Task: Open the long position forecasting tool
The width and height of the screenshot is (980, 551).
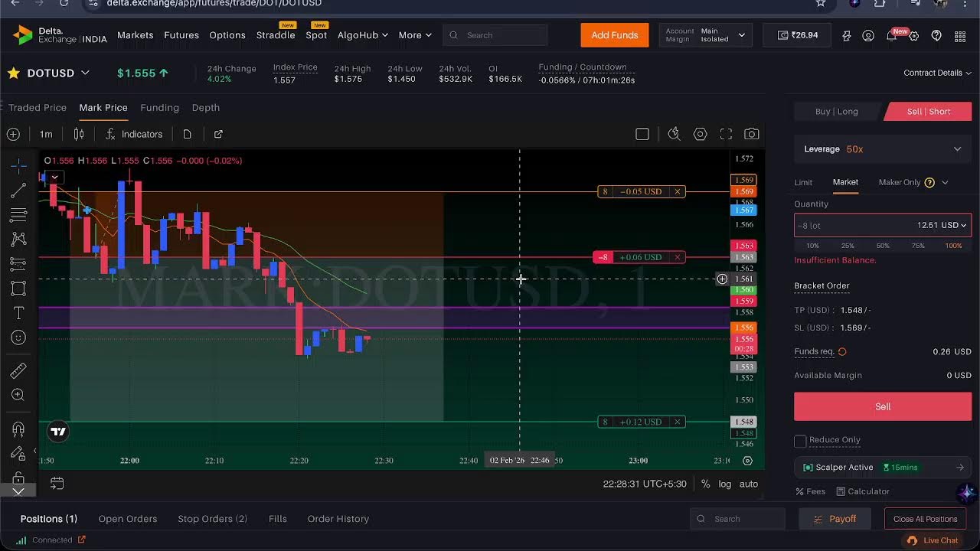Action: (x=18, y=263)
